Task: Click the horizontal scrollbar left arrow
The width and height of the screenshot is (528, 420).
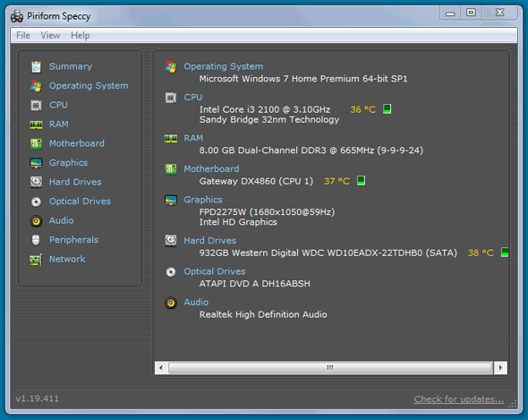Action: pyautogui.click(x=161, y=368)
